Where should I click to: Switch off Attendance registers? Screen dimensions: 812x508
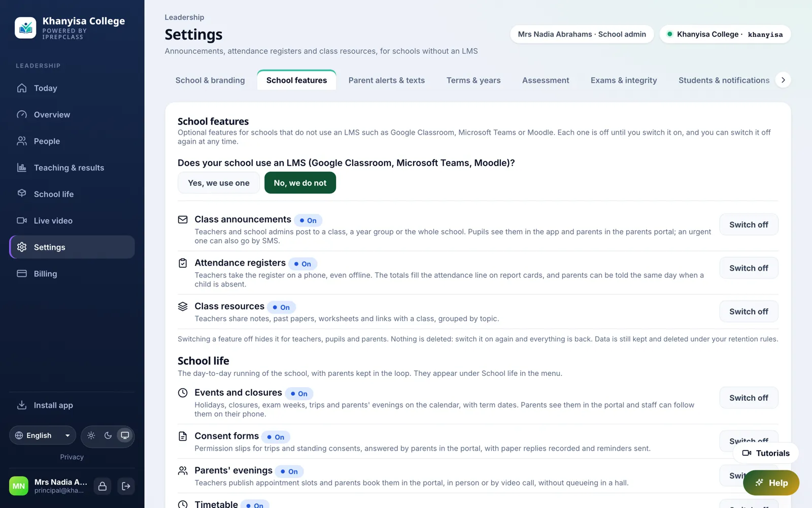(x=749, y=268)
